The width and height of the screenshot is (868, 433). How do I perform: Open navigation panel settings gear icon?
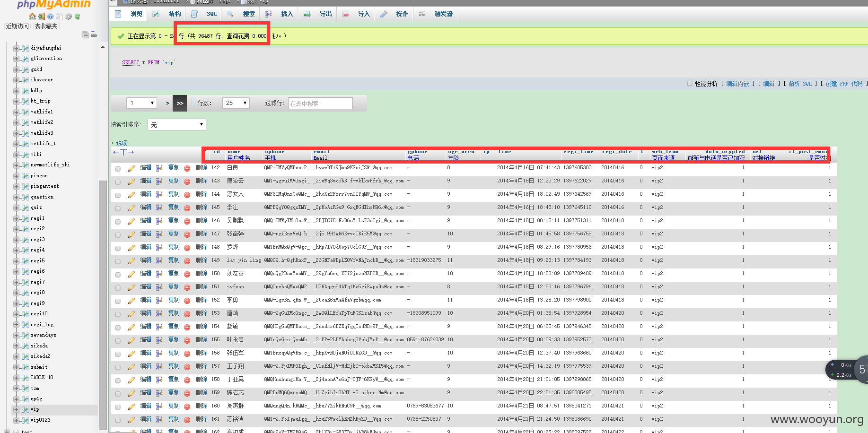click(x=69, y=17)
